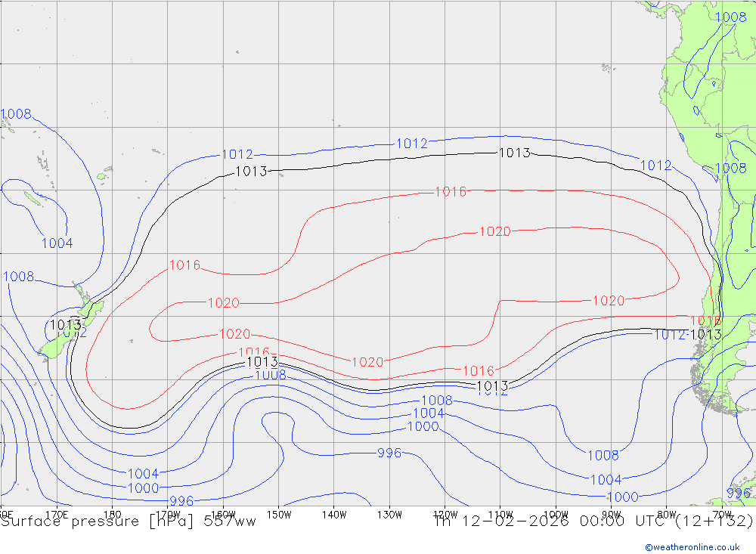Click the 130W longitude axis label
This screenshot has width=756, height=554.
pyautogui.click(x=389, y=515)
